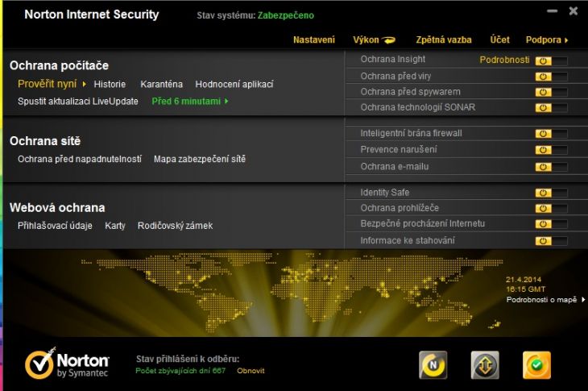Toggle Ochrana před spywarem switch
Viewport: 588px width, 391px height.
tap(551, 93)
